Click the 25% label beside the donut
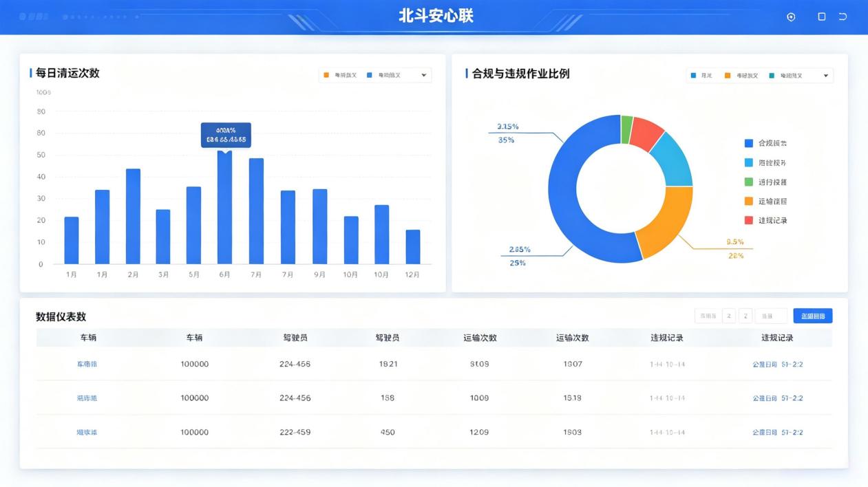This screenshot has width=868, height=487. pos(517,263)
